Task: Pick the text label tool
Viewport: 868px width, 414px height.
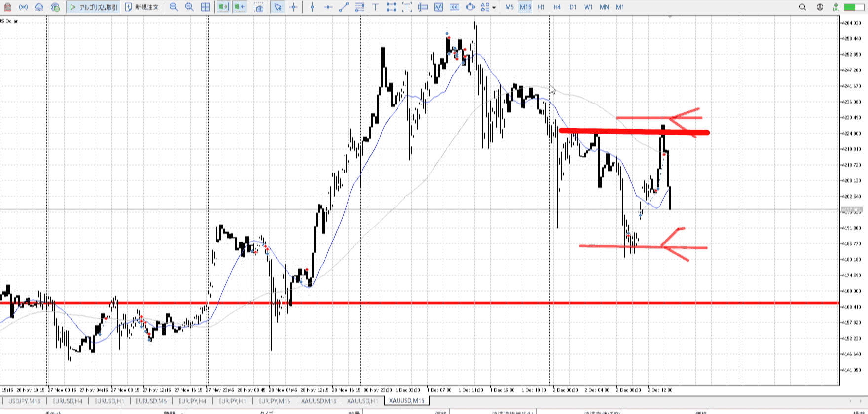Action: (x=375, y=7)
